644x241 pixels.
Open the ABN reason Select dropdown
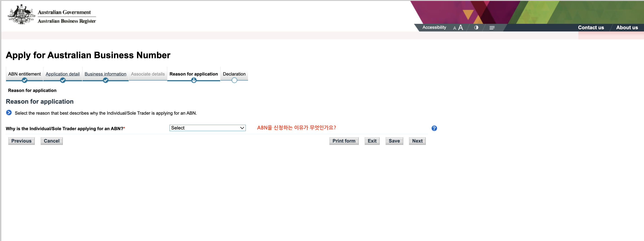(x=208, y=128)
